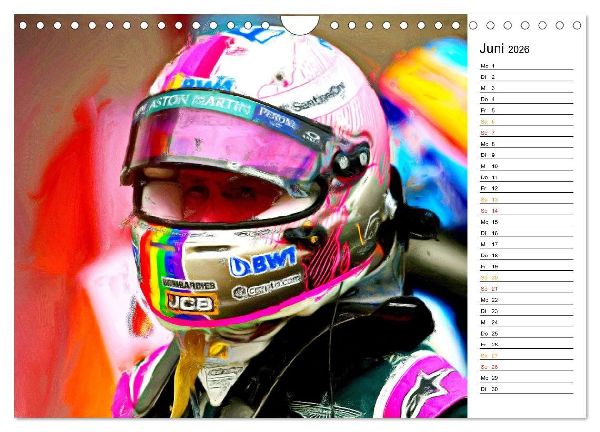Select the "Di 16" calendar row
The height and width of the screenshot is (432, 600).
527,233
